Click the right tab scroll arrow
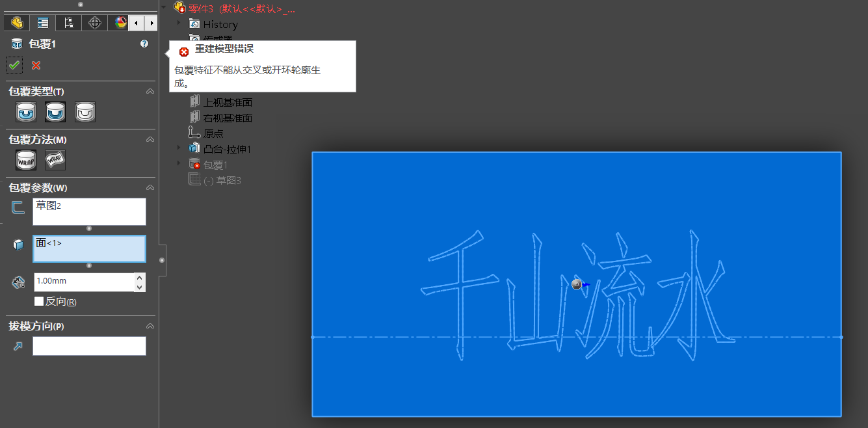This screenshot has width=868, height=428. 151,23
